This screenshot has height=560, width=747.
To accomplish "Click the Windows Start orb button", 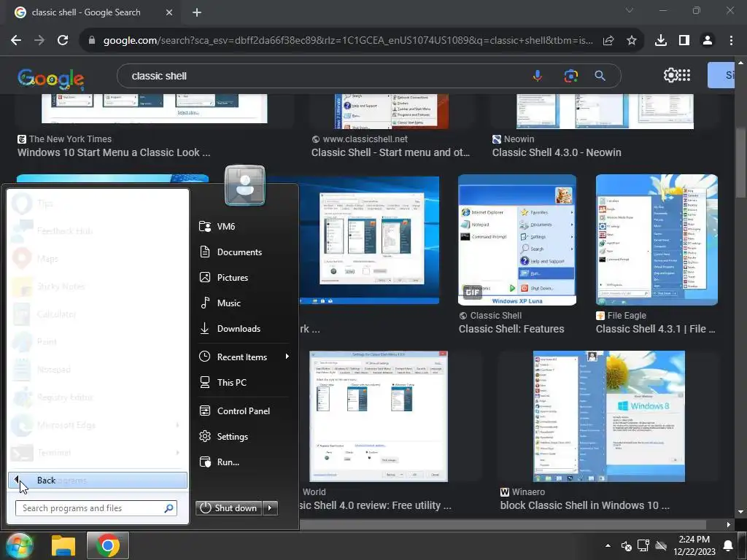I will [x=18, y=545].
